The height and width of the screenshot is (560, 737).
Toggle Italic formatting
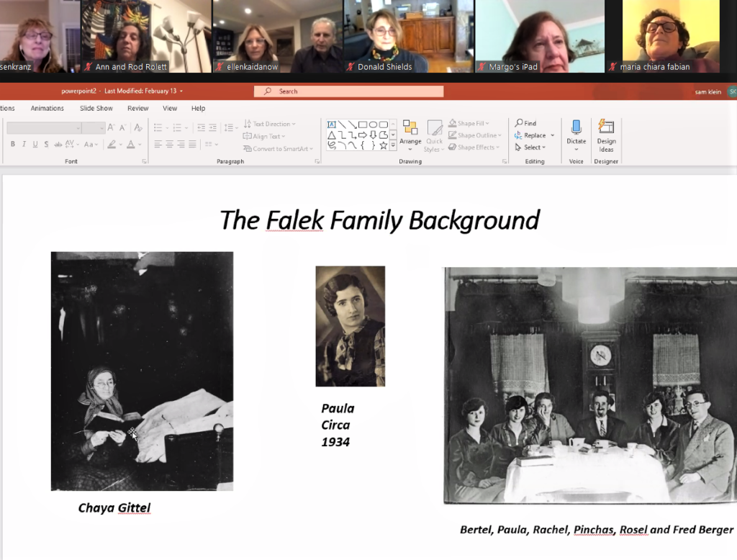(24, 145)
